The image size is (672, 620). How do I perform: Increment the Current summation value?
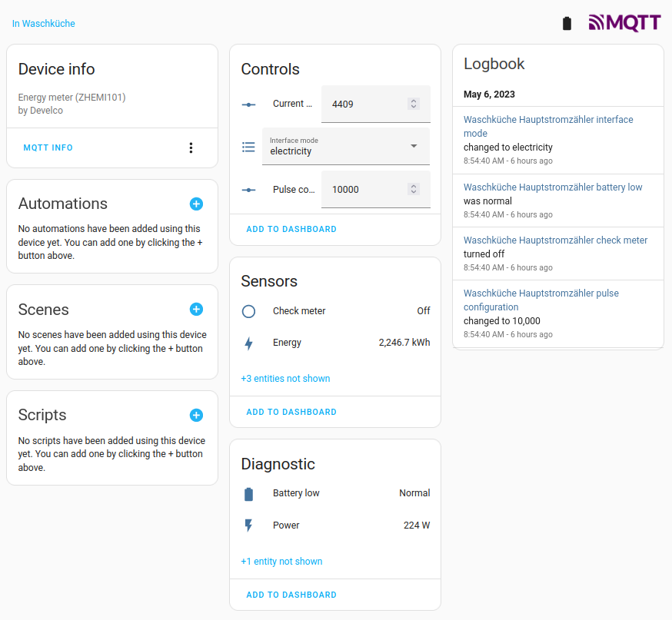414,100
